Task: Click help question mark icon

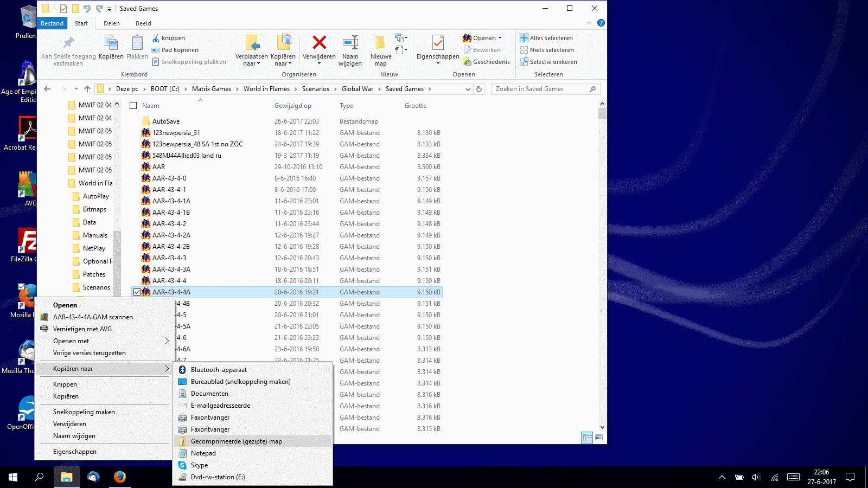Action: click(601, 23)
